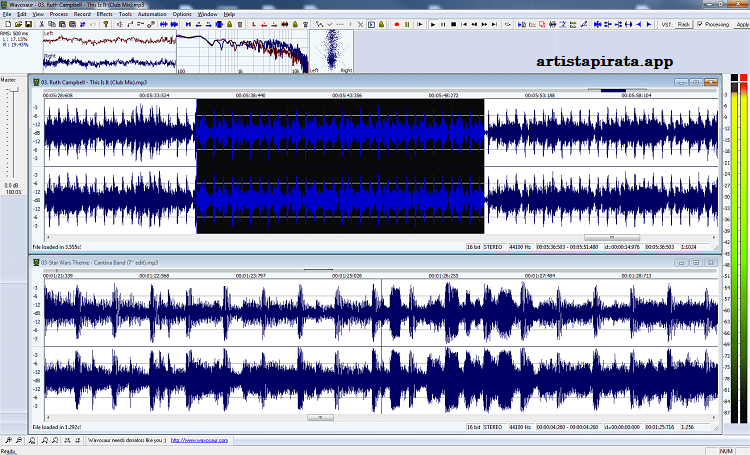Open the Tools menu

pyautogui.click(x=125, y=14)
